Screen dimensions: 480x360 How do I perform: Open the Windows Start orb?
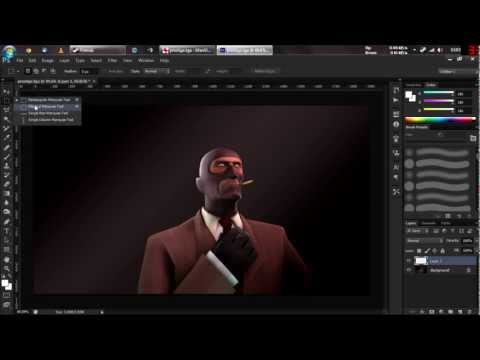(8, 52)
